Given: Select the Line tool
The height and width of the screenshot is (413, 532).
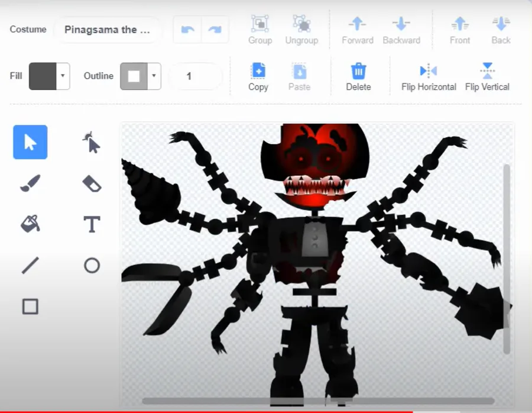Looking at the screenshot, I should (x=30, y=265).
